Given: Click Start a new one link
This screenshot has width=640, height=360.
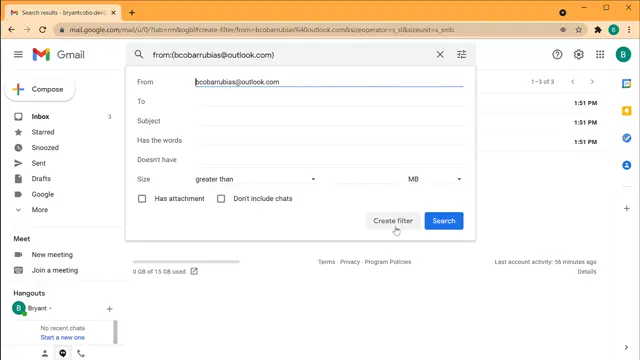Looking at the screenshot, I should point(62,338).
